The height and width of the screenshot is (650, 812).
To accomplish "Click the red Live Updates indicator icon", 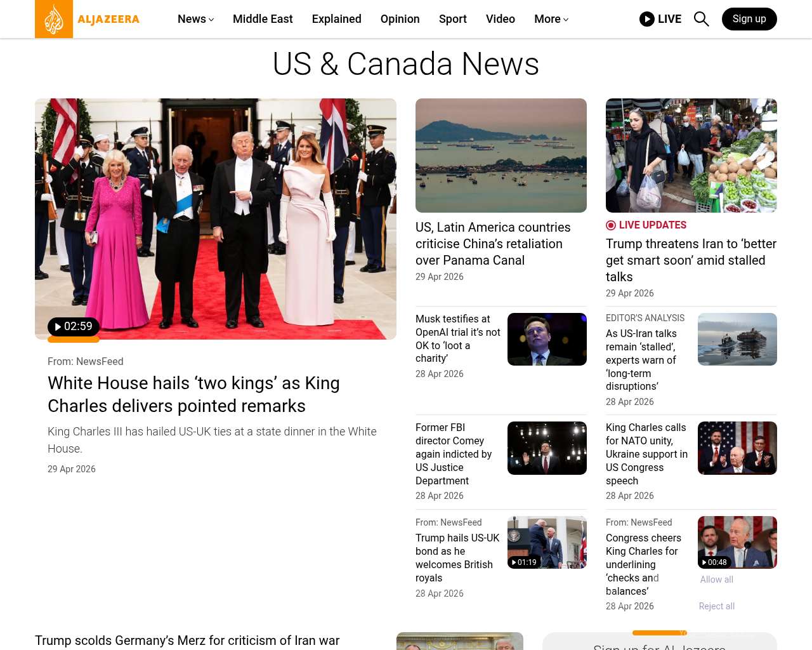I will (x=611, y=225).
